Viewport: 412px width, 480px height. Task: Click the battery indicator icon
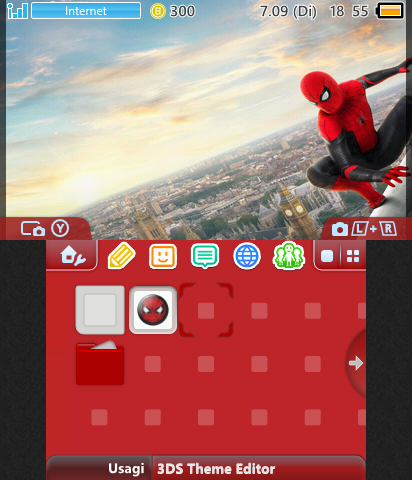pos(390,11)
